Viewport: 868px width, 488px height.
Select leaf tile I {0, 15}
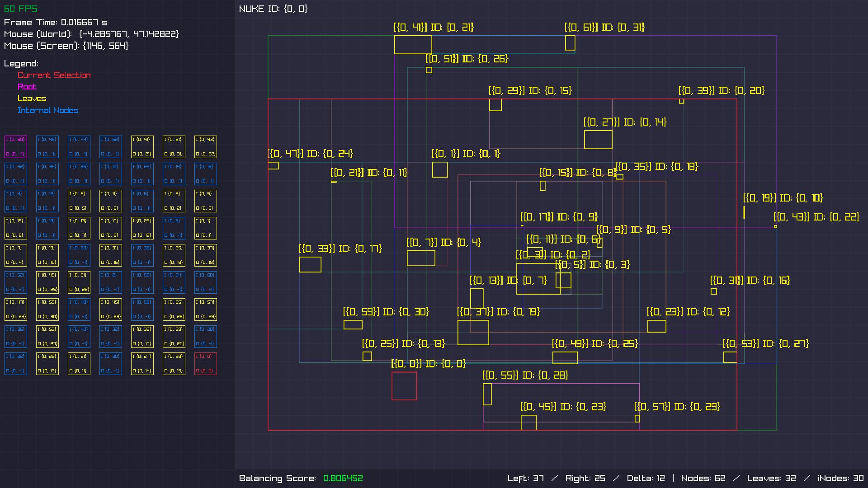[x=16, y=228]
